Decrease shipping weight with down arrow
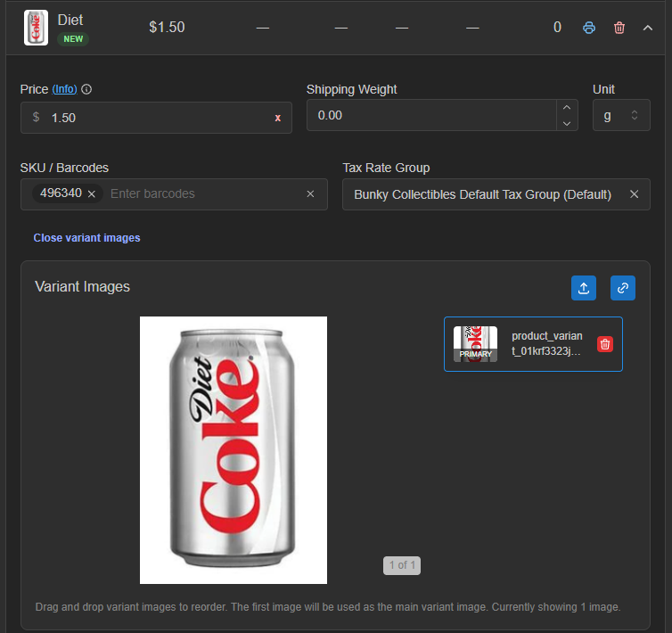The height and width of the screenshot is (633, 672). [x=567, y=123]
